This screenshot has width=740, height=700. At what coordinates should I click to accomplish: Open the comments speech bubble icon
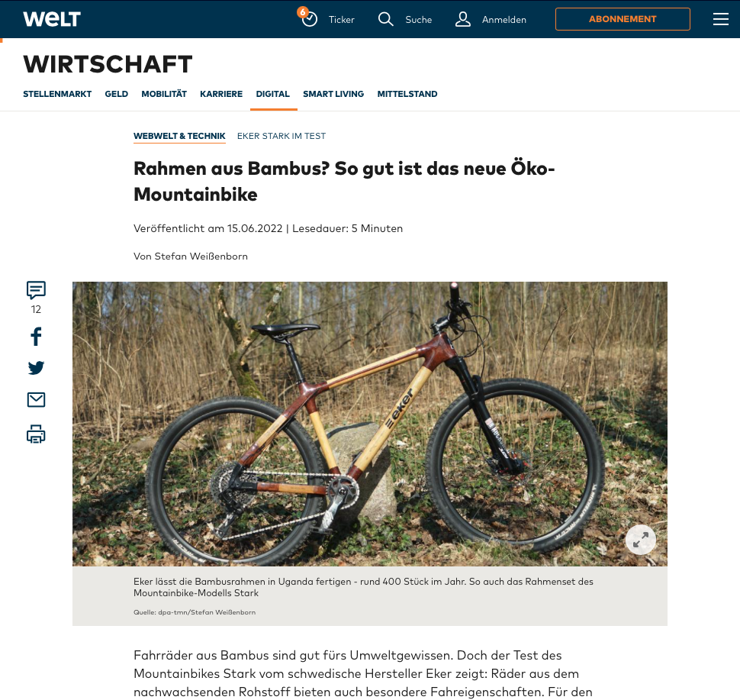coord(36,289)
